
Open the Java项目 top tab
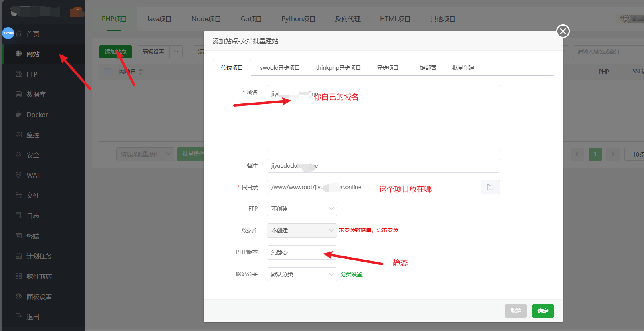click(x=159, y=19)
